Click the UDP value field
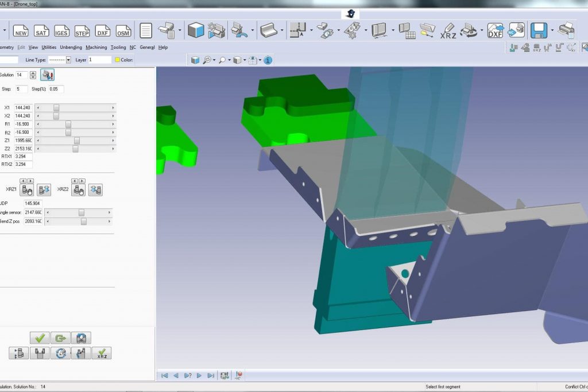Viewport: 588px width, 392px height. point(33,203)
